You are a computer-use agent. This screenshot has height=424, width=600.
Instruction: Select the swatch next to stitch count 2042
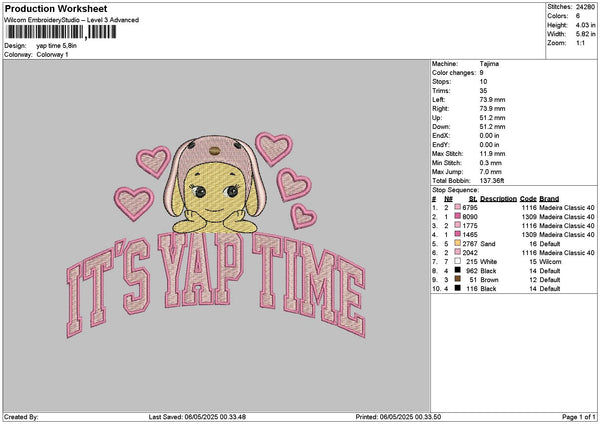pos(460,252)
